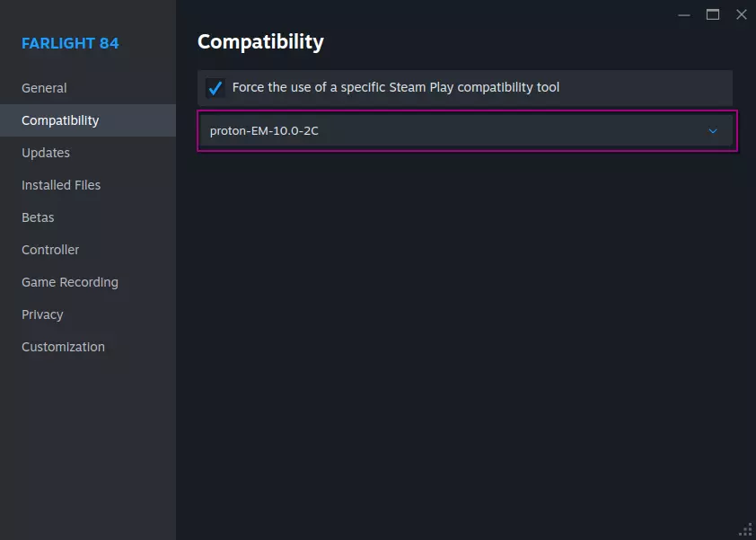Uncheck the force Steam Play compatibility checkbox
The width and height of the screenshot is (756, 540).
215,88
